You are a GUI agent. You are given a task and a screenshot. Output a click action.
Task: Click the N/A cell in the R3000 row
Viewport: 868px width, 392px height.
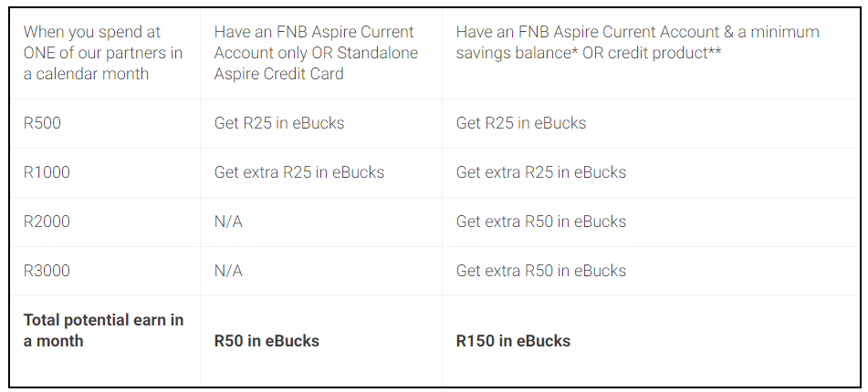228,271
